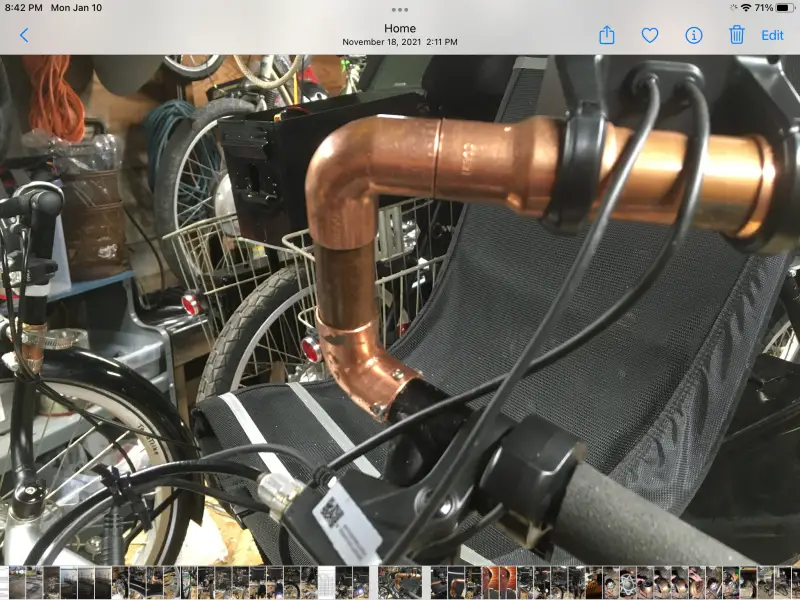Go back using the blue chevron
This screenshot has height=600, width=800.
pos(24,35)
